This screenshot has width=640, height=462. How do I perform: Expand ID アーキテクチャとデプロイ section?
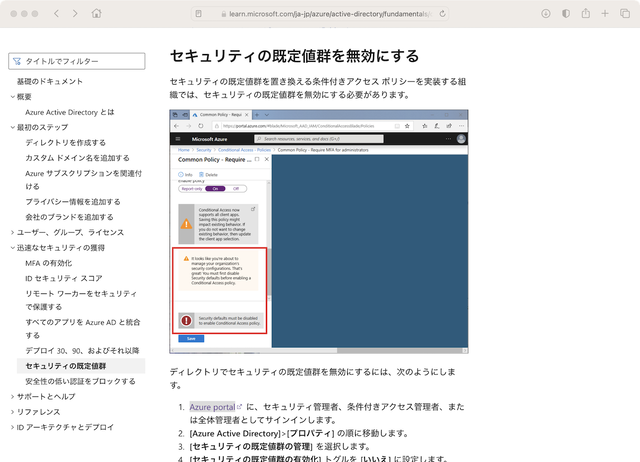pos(13,427)
